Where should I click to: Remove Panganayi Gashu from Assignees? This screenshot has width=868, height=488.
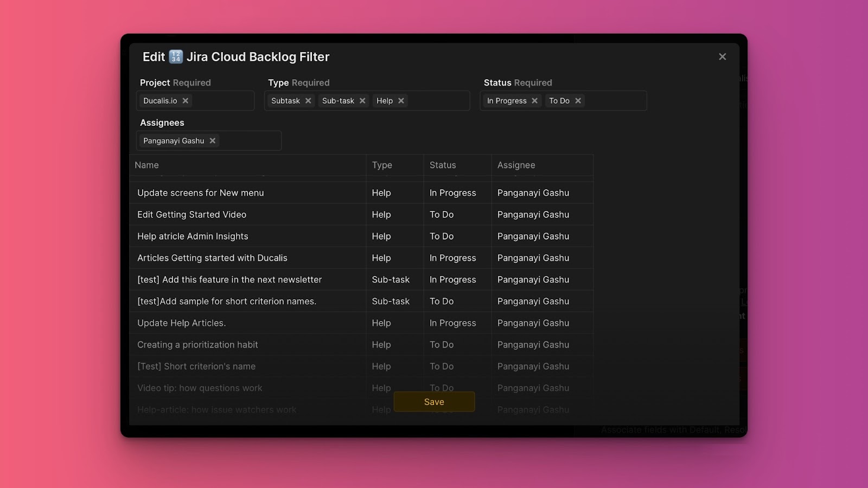[x=213, y=141]
